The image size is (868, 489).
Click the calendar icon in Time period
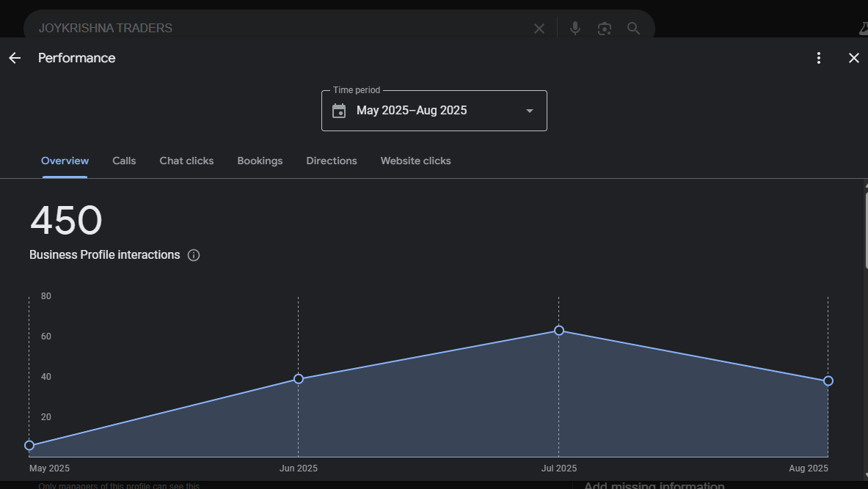pos(339,111)
